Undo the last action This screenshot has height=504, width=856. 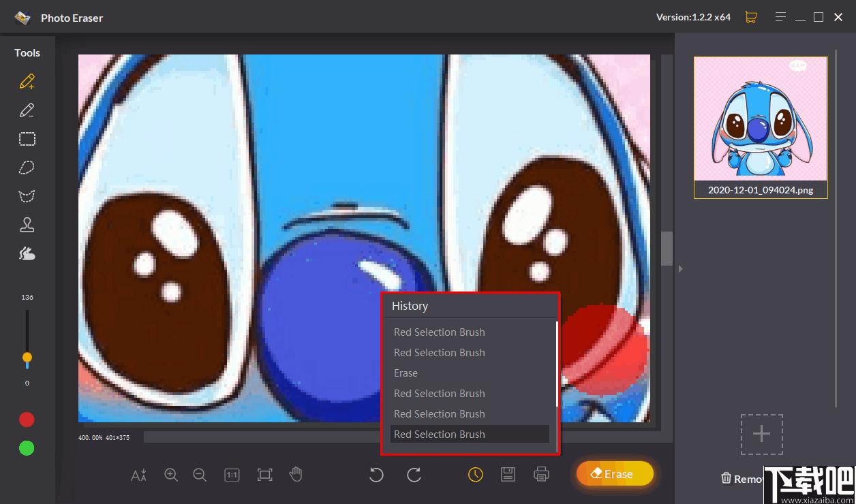click(x=376, y=475)
